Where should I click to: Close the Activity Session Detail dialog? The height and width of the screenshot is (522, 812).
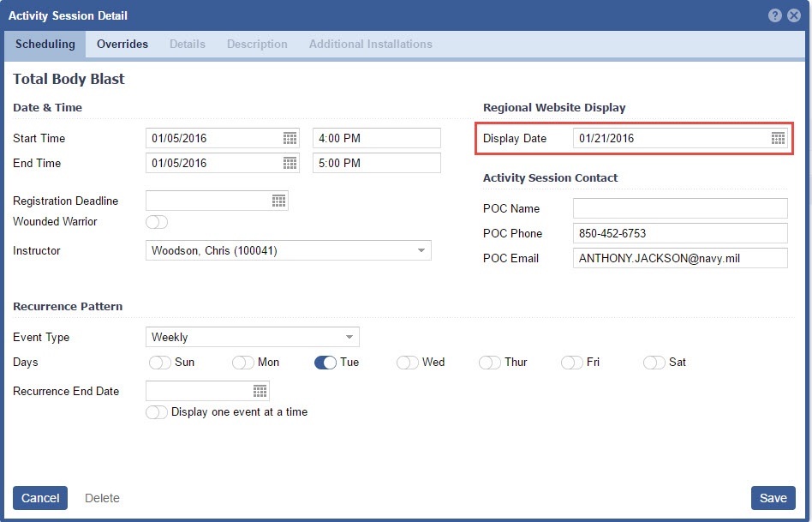pyautogui.click(x=794, y=15)
